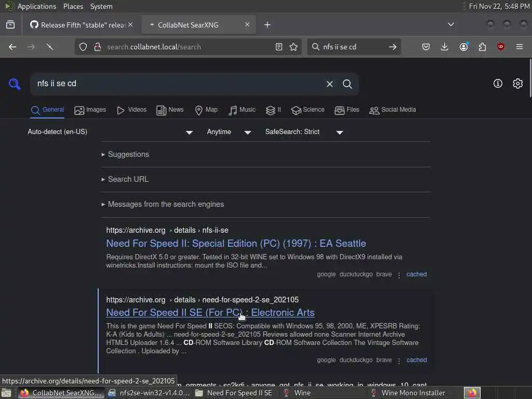The width and height of the screenshot is (532, 399).
Task: Switch to the Files category
Action: pos(347,110)
